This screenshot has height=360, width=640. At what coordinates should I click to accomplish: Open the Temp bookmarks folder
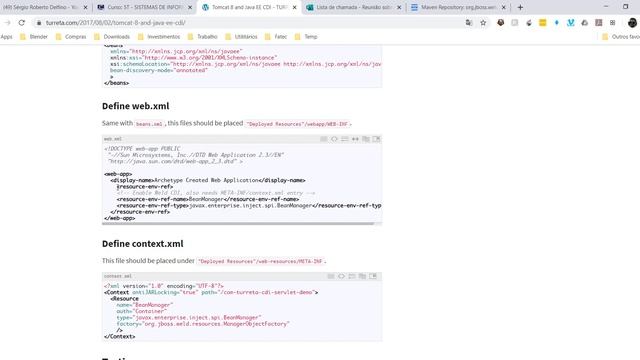pyautogui.click(x=306, y=37)
